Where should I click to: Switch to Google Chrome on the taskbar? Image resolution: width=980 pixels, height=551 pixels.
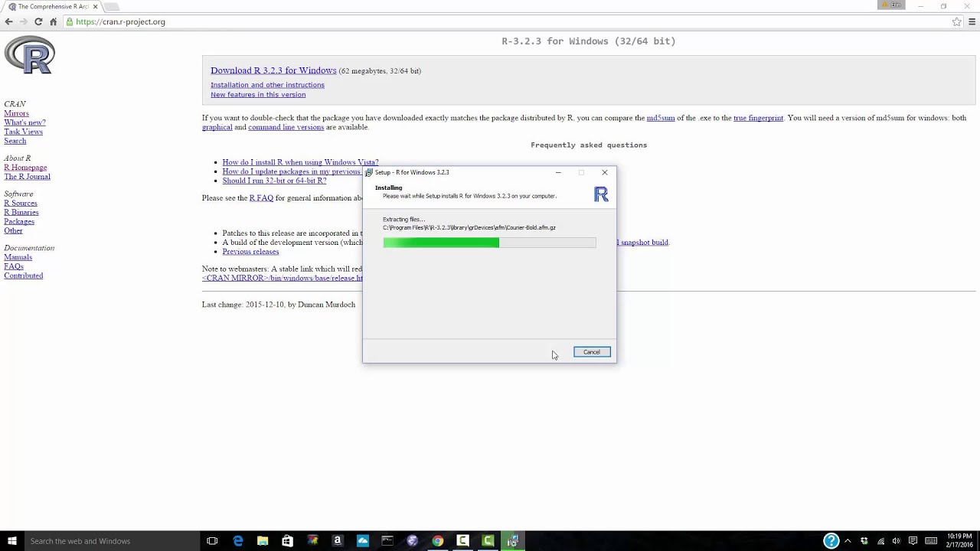click(437, 541)
